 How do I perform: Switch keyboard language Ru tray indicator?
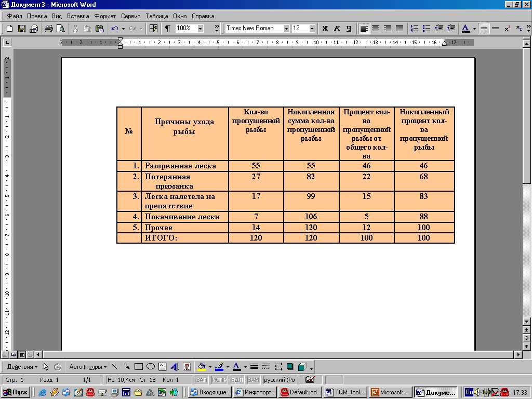pos(469,392)
